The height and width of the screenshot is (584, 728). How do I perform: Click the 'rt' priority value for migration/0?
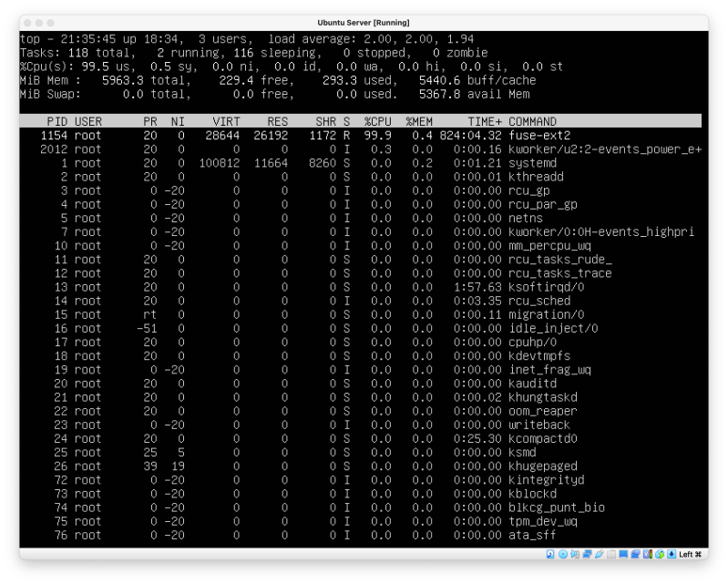(150, 314)
